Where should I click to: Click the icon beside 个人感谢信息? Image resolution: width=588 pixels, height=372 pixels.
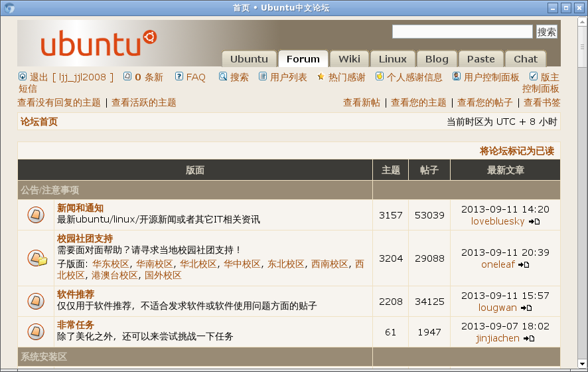pos(380,76)
